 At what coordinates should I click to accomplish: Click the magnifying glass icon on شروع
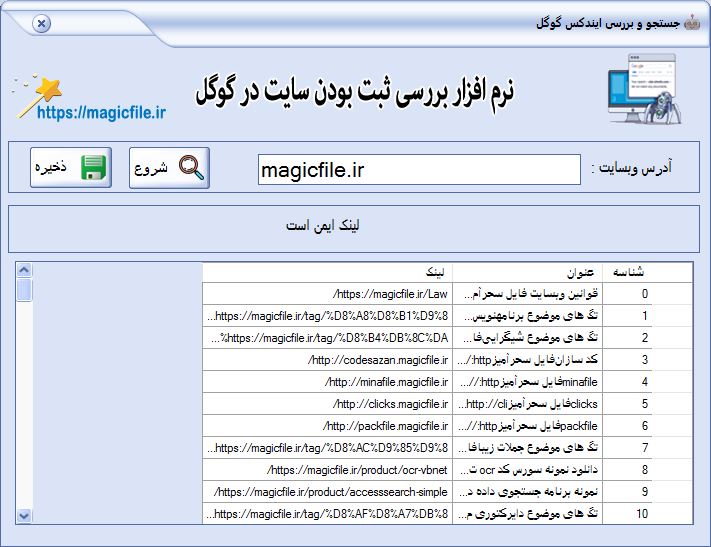191,167
